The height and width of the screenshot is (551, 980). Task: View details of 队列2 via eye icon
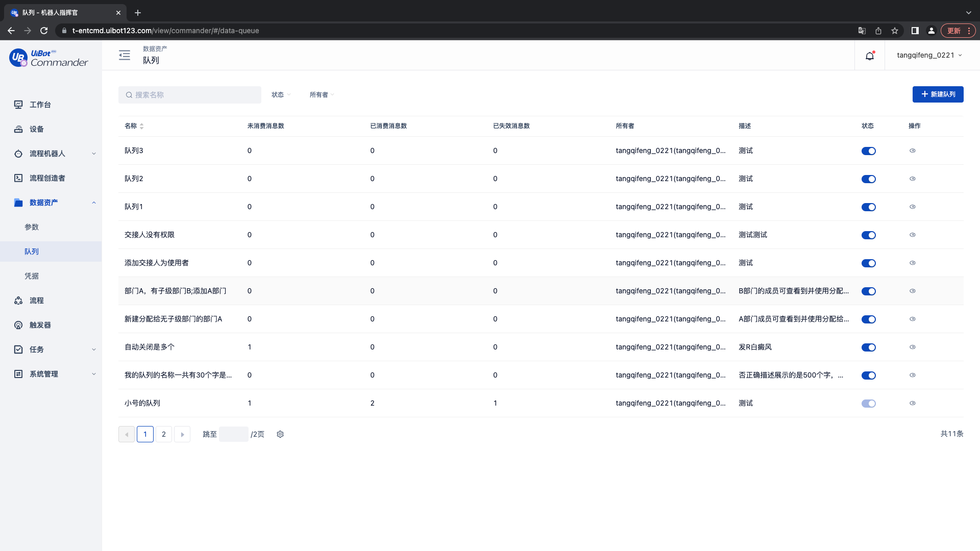coord(913,179)
